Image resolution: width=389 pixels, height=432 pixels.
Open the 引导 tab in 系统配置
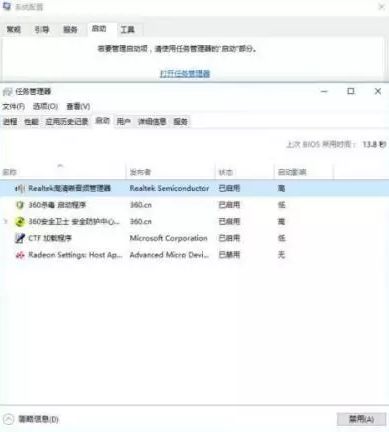point(42,30)
